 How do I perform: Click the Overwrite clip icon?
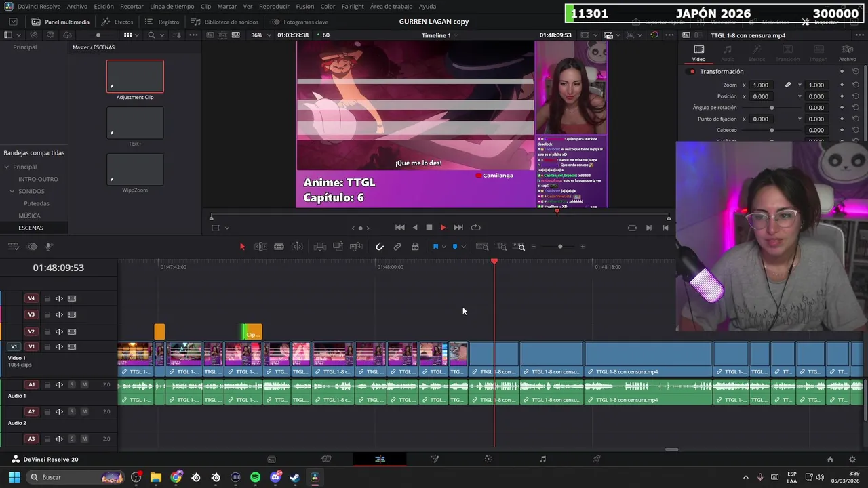coord(338,247)
